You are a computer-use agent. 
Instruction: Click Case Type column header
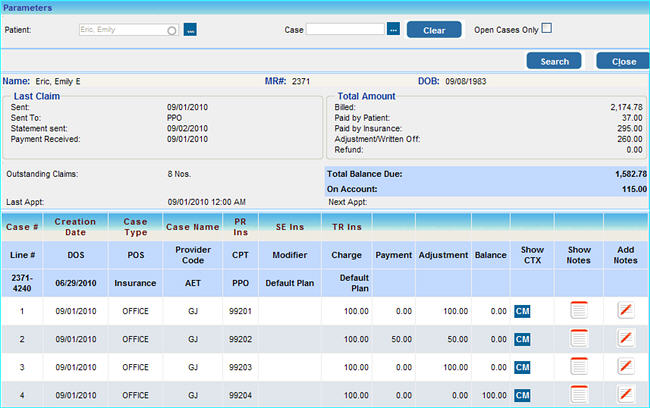coord(136,227)
